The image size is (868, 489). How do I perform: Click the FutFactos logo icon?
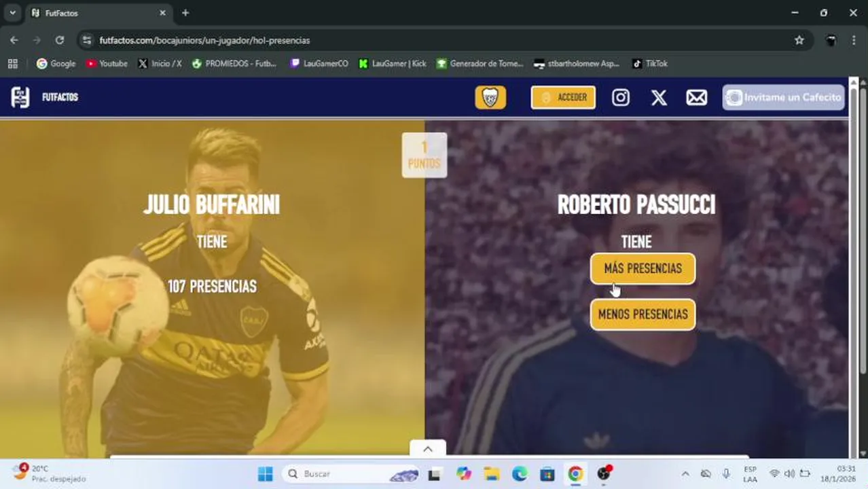point(20,97)
